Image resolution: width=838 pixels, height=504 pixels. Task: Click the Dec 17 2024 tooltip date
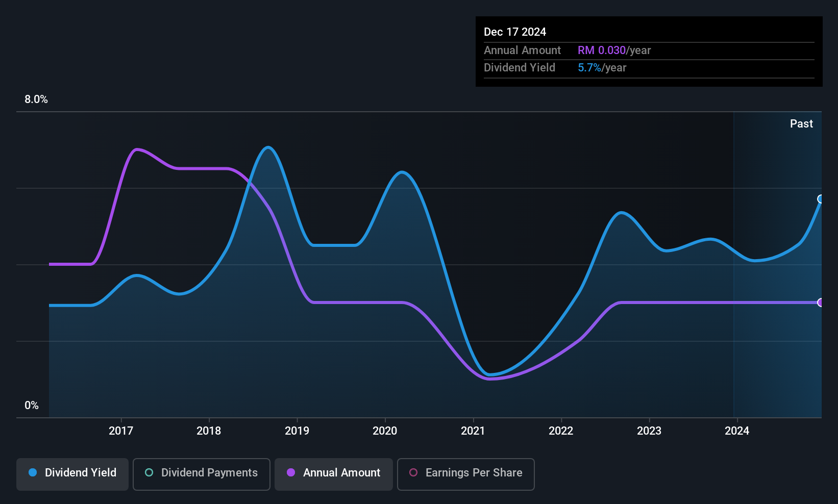tap(515, 32)
